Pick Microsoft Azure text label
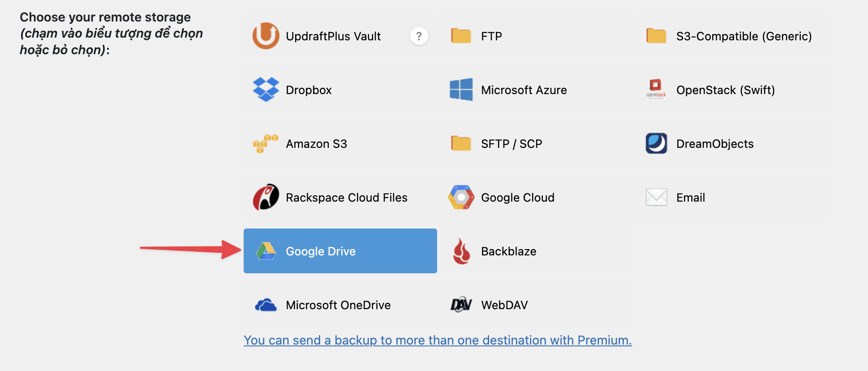868x371 pixels. pos(524,90)
